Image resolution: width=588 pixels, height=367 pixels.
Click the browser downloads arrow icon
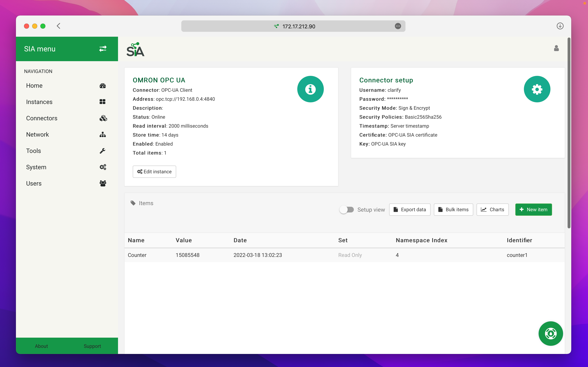(x=560, y=26)
